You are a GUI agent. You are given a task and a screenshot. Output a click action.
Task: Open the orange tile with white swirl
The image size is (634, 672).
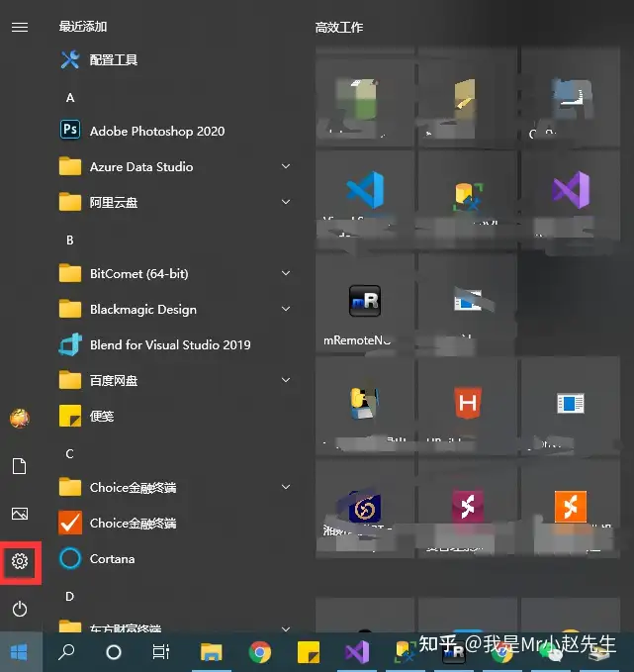[x=571, y=509]
